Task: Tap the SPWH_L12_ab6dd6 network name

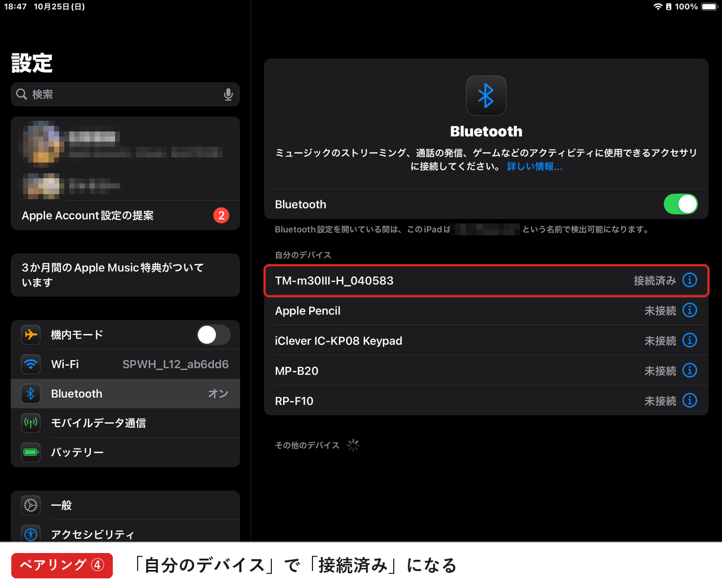Action: [x=175, y=364]
